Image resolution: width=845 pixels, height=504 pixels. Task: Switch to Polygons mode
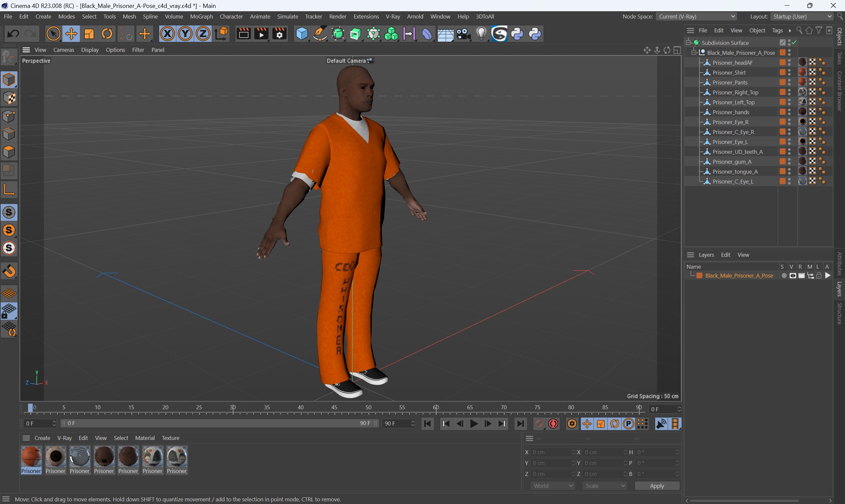click(9, 152)
